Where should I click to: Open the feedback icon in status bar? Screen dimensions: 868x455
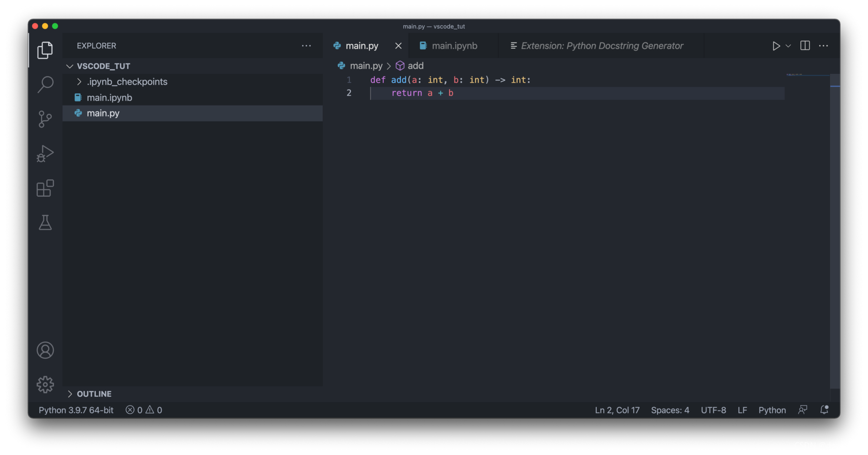click(802, 410)
